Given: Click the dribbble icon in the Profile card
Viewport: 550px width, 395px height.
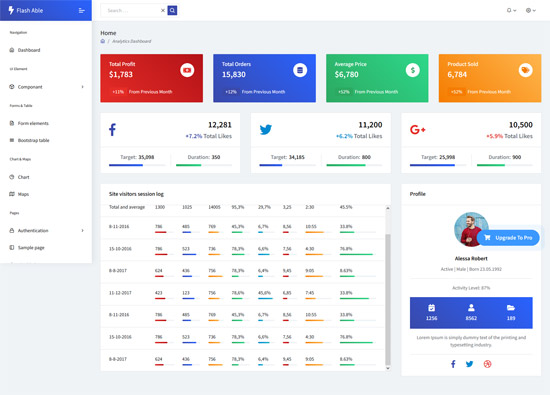Looking at the screenshot, I should point(487,364).
